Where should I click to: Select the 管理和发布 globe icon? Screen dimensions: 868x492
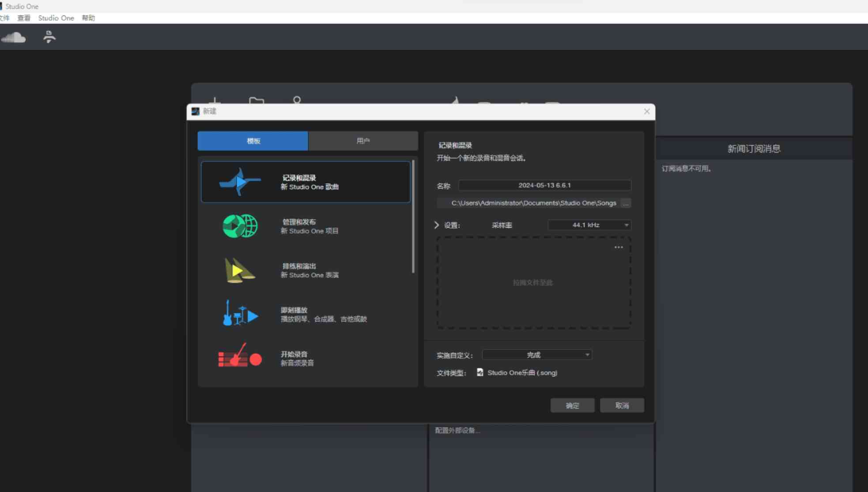[240, 226]
